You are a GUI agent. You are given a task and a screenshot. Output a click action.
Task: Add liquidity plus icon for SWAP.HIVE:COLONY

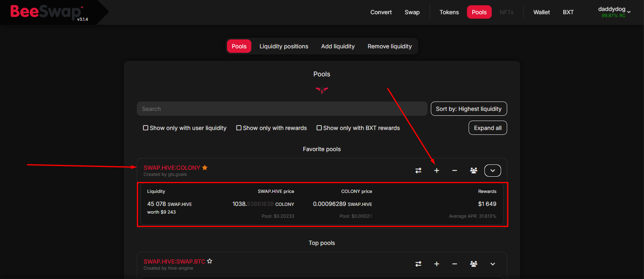pyautogui.click(x=437, y=171)
